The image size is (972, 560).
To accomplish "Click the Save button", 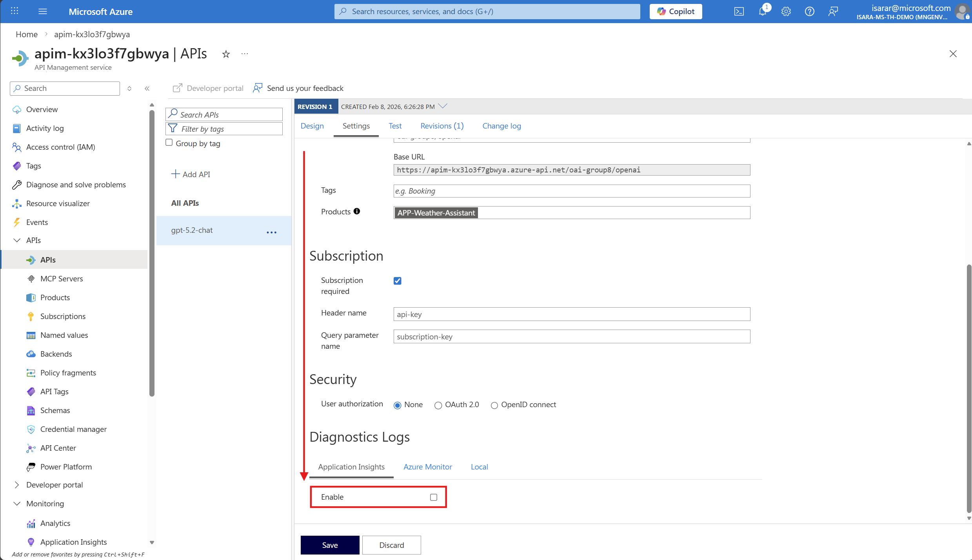I will tap(330, 545).
